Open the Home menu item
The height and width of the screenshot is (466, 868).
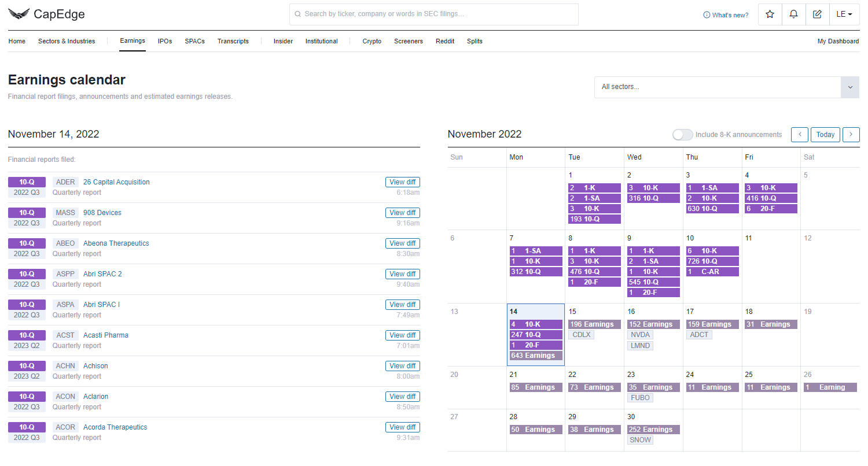(17, 41)
